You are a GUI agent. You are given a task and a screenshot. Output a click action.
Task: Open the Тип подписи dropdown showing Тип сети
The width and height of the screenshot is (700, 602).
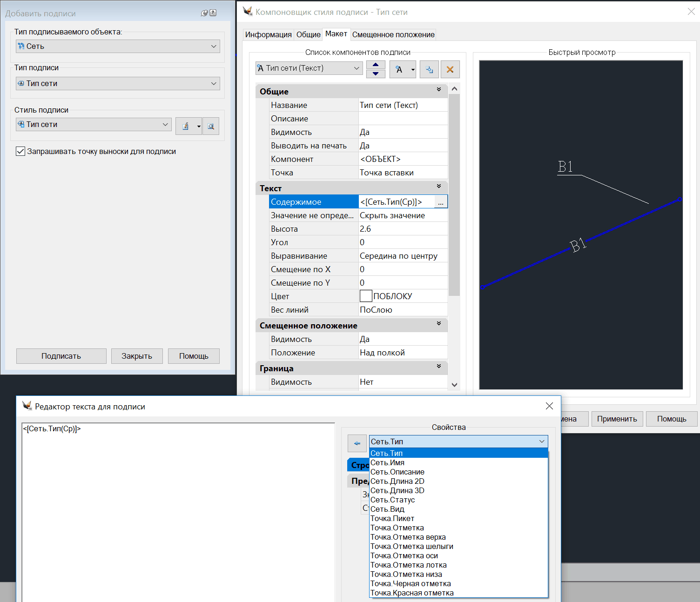click(118, 83)
